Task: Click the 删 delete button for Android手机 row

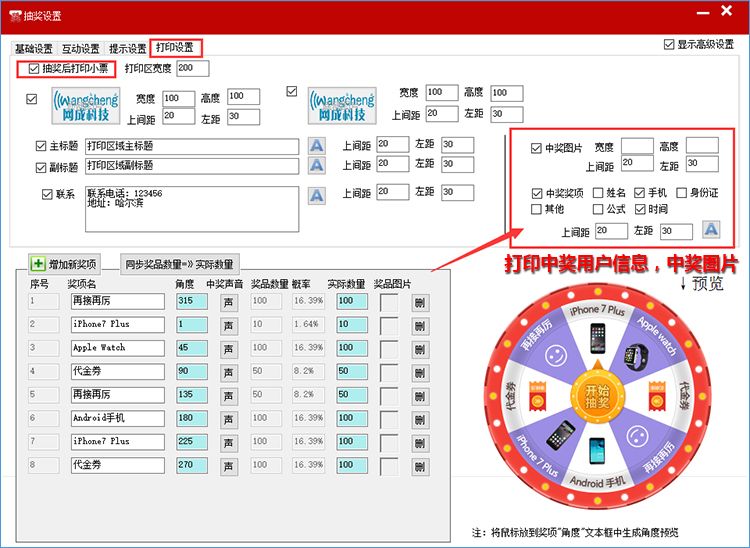Action: click(420, 419)
